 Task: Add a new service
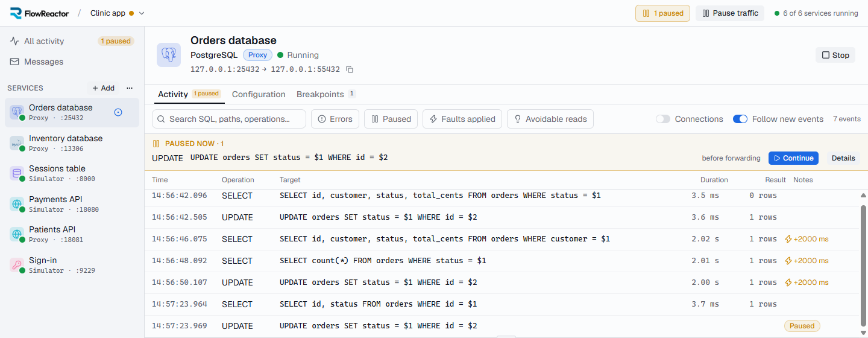pyautogui.click(x=102, y=88)
